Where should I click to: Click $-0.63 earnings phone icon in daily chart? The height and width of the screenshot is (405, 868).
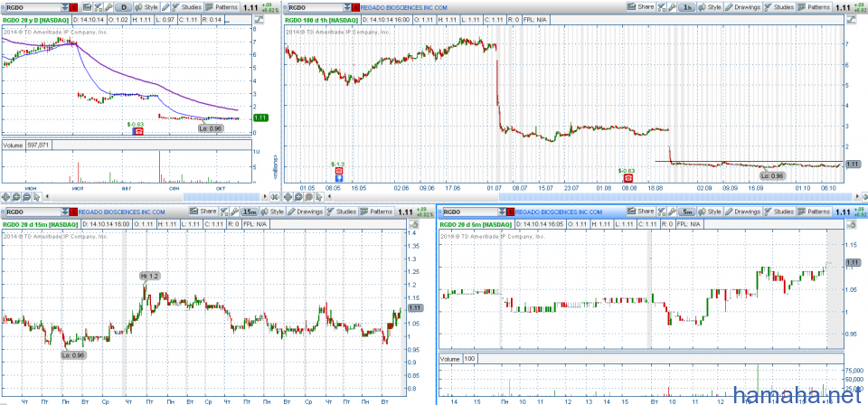tap(139, 131)
